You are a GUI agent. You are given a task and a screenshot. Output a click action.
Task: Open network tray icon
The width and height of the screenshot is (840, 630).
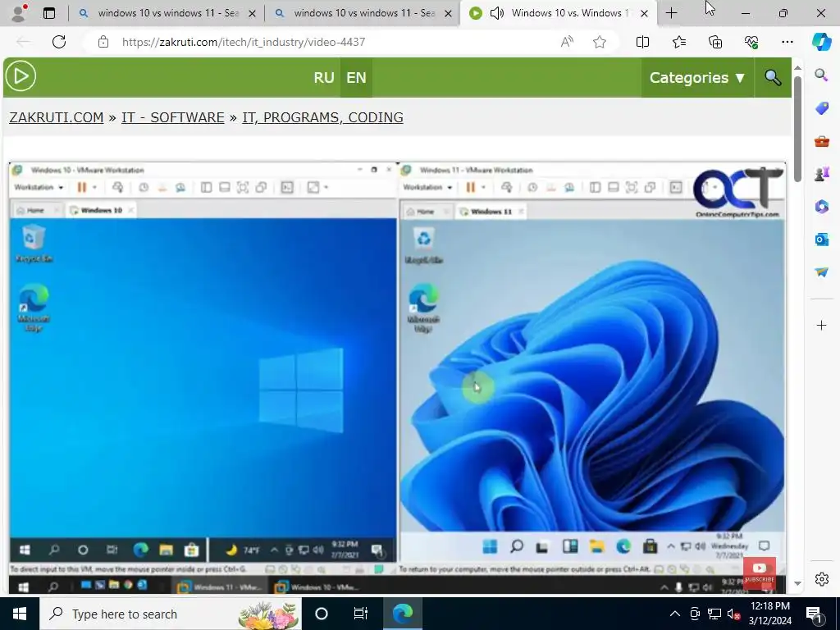pyautogui.click(x=714, y=614)
